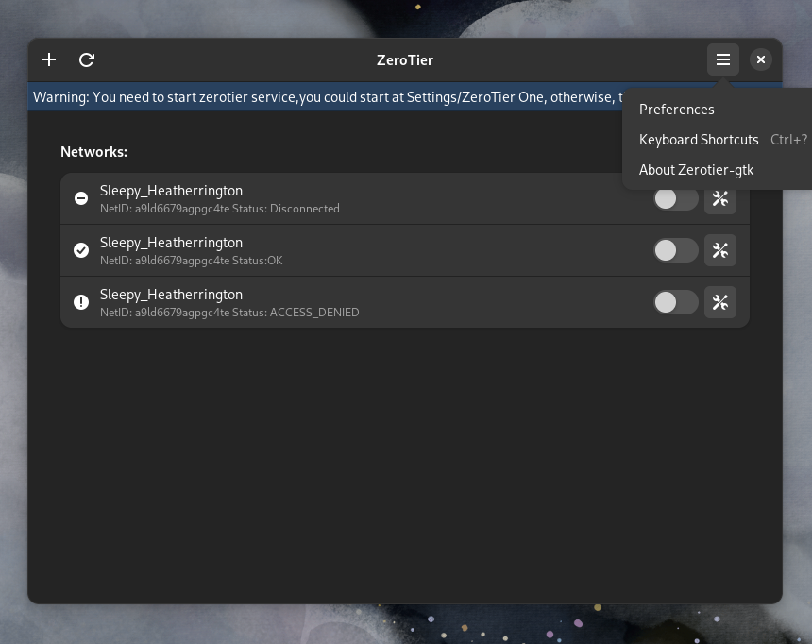This screenshot has height=644, width=812.
Task: Close the hamburger main menu
Action: click(x=723, y=60)
